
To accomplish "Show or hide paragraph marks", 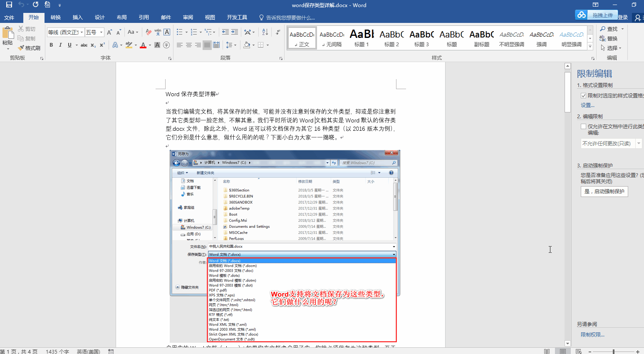I will point(278,32).
